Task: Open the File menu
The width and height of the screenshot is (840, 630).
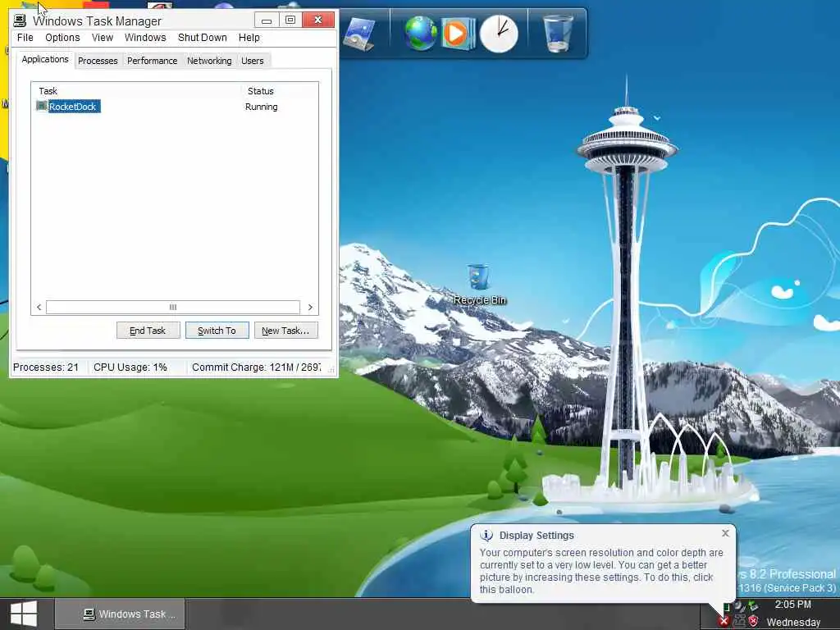Action: [25, 38]
